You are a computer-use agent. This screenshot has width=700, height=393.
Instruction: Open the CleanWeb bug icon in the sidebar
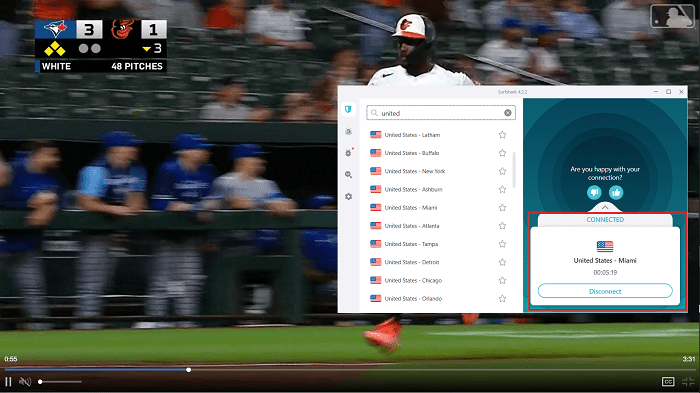pyautogui.click(x=348, y=131)
